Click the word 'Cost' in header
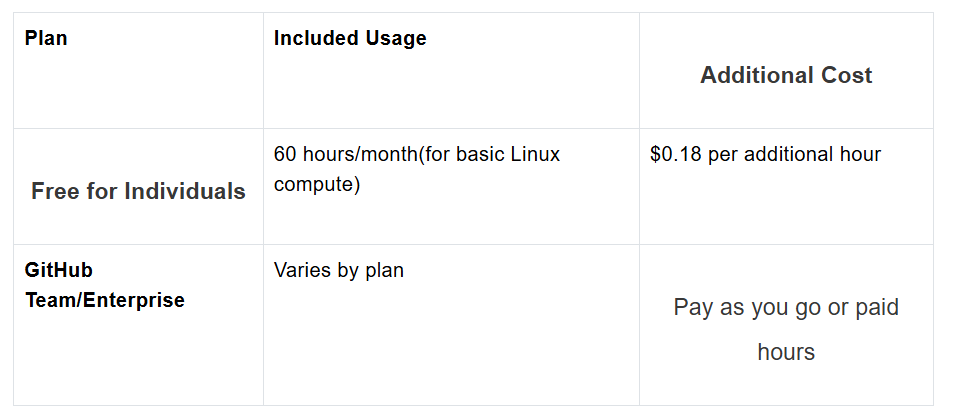 click(x=847, y=75)
